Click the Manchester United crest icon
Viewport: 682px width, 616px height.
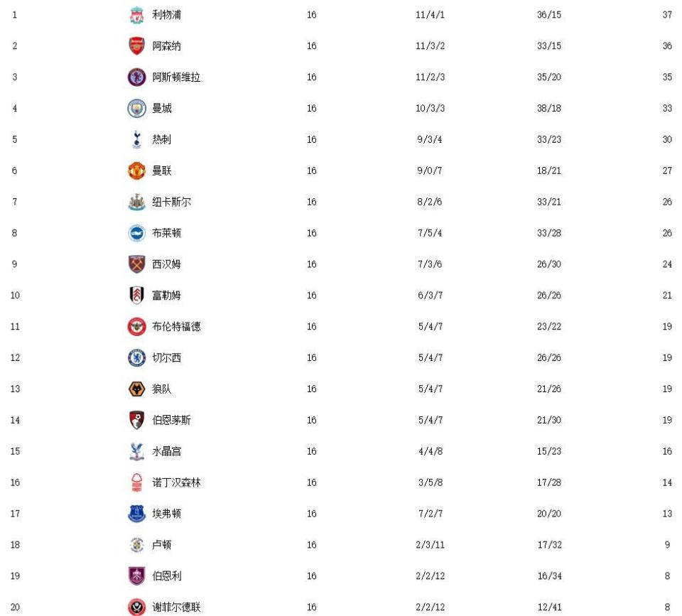[x=136, y=171]
